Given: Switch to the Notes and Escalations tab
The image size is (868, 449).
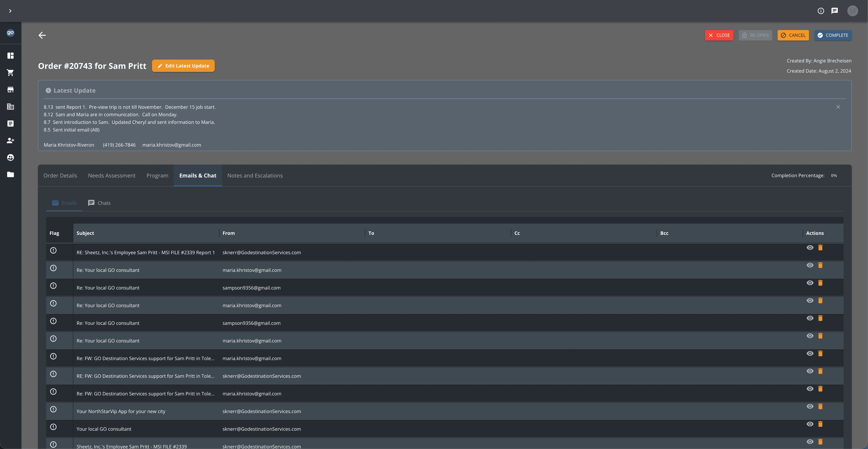Looking at the screenshot, I should point(255,176).
